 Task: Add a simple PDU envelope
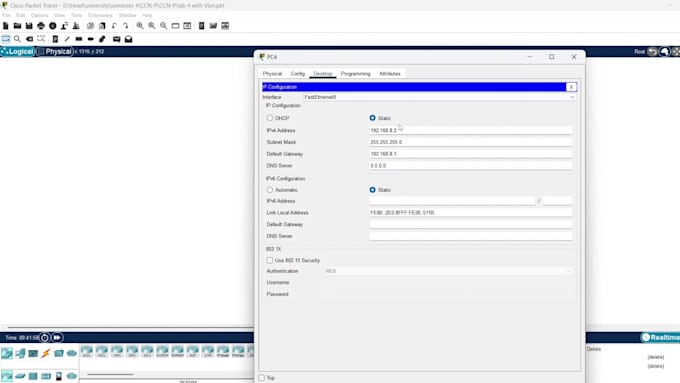[x=117, y=39]
